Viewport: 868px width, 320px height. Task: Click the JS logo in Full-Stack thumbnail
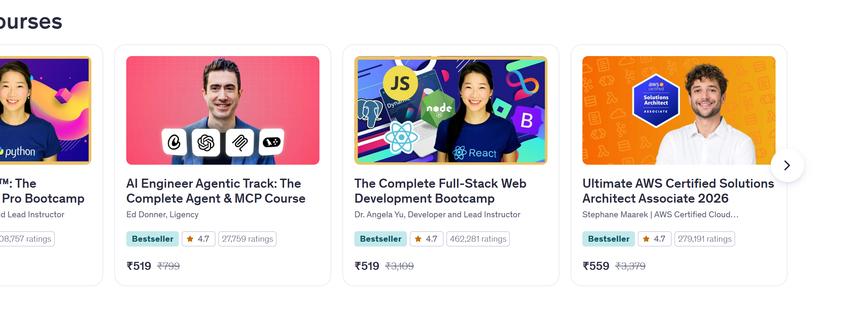[400, 83]
